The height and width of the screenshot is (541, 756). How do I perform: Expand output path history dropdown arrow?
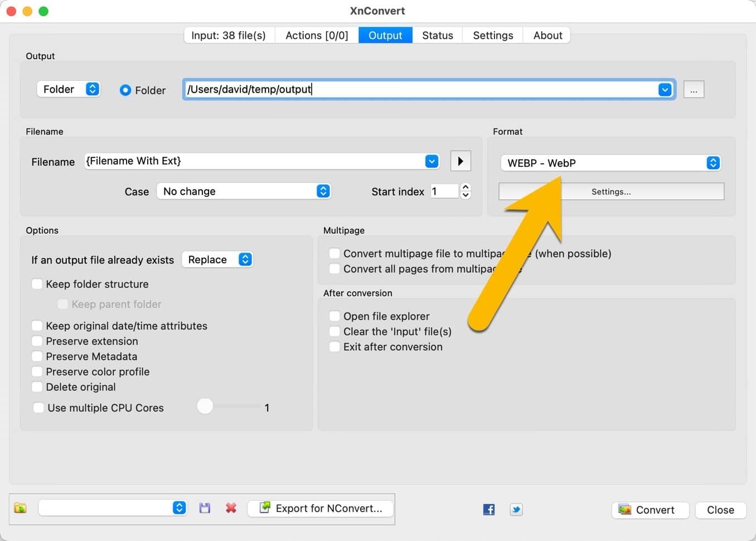(x=665, y=90)
